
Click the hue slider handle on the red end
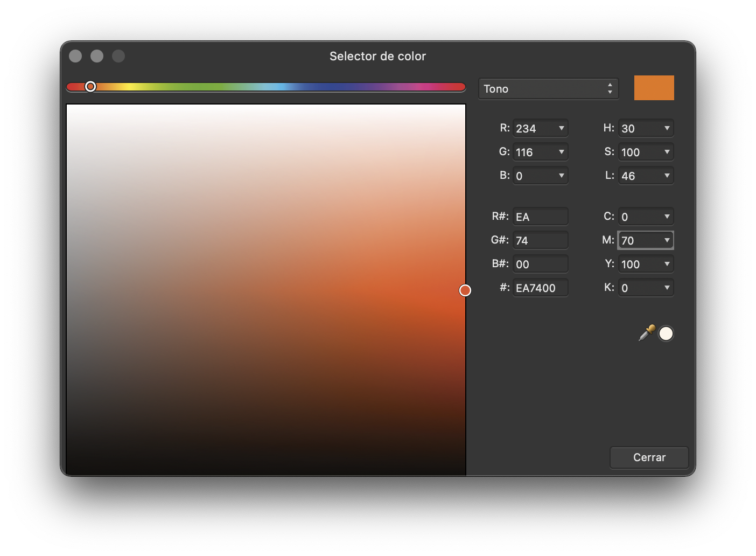click(x=90, y=86)
